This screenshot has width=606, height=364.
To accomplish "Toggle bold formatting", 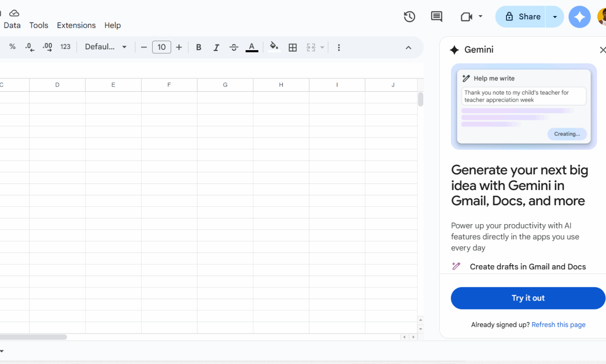I will pyautogui.click(x=198, y=47).
